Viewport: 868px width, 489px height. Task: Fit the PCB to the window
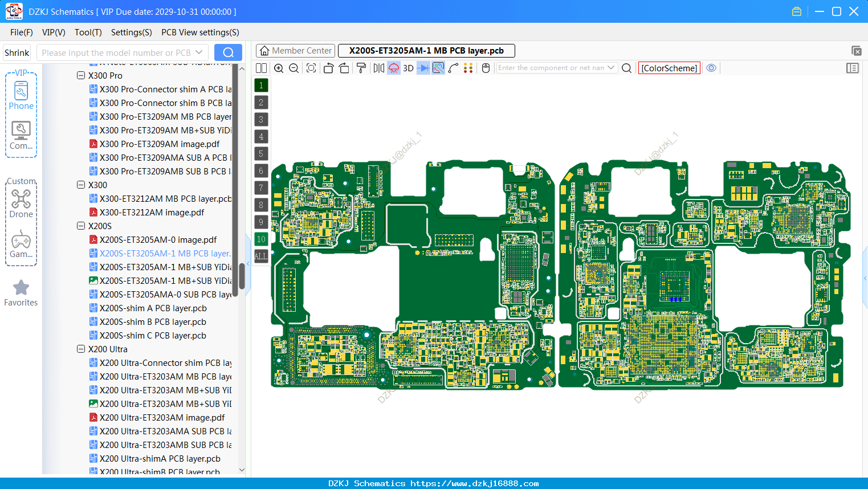[311, 68]
